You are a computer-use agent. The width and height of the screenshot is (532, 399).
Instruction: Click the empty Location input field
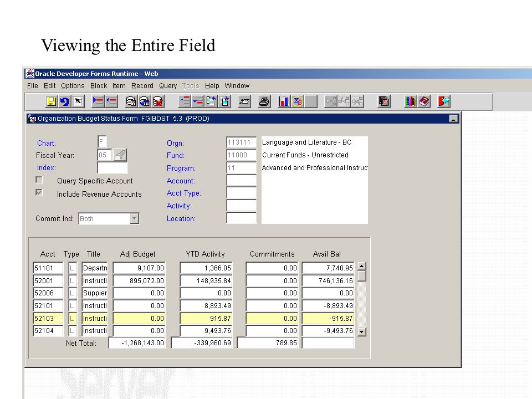(x=241, y=218)
